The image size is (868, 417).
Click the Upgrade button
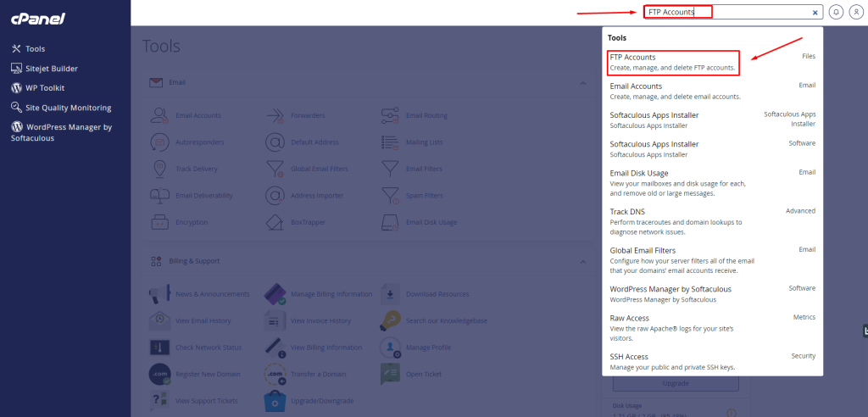pos(676,384)
